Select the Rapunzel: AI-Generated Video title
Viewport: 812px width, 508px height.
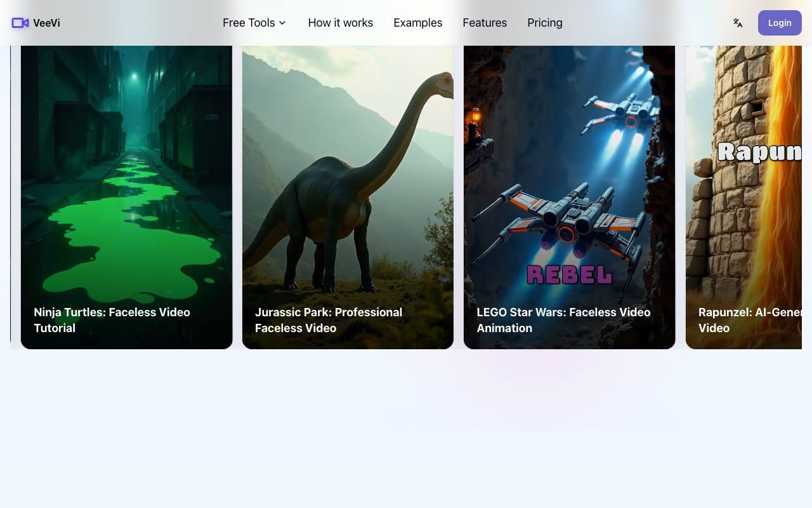tap(750, 320)
